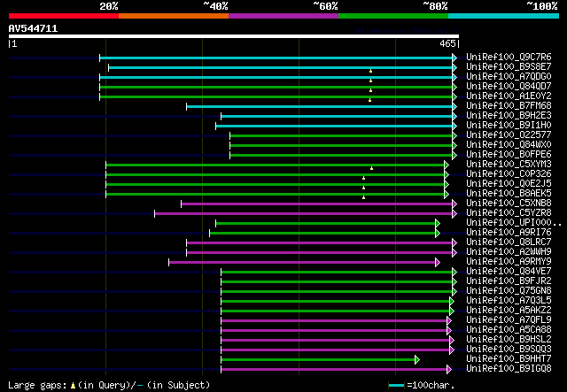Click the UniRef100_O22577 label
567x392 pixels.
pyautogui.click(x=509, y=135)
